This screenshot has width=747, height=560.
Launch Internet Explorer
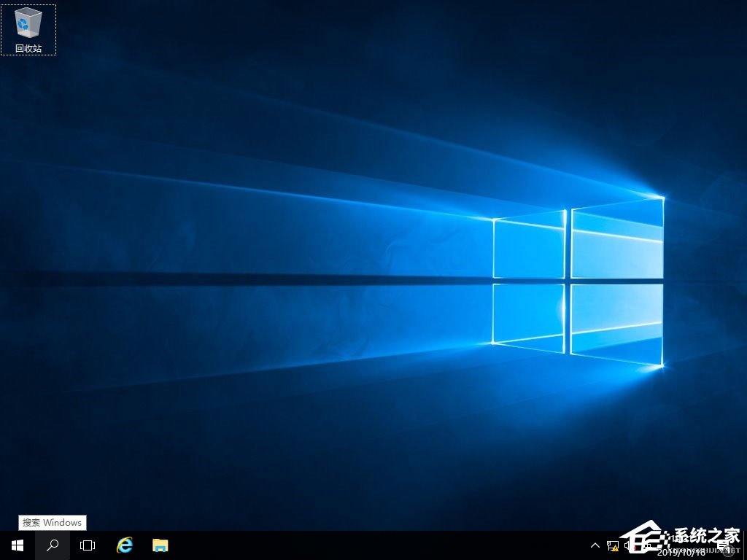point(124,545)
